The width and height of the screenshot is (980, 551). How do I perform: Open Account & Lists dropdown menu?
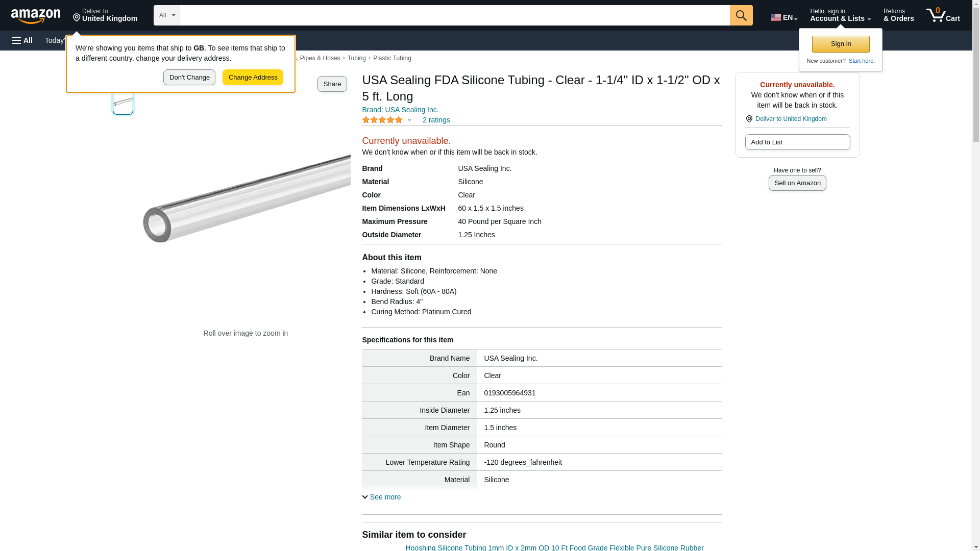[x=840, y=15]
